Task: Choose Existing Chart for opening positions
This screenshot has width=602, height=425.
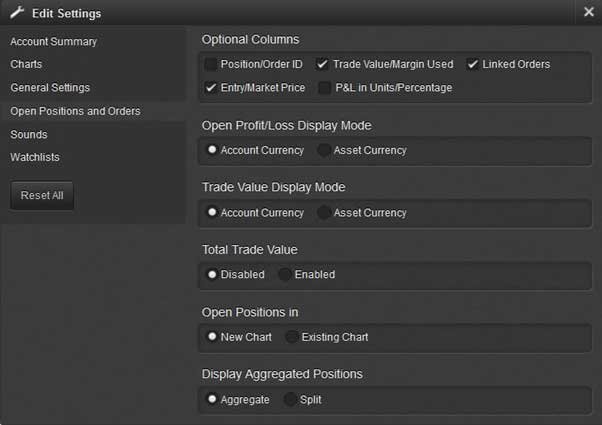Action: [x=292, y=337]
